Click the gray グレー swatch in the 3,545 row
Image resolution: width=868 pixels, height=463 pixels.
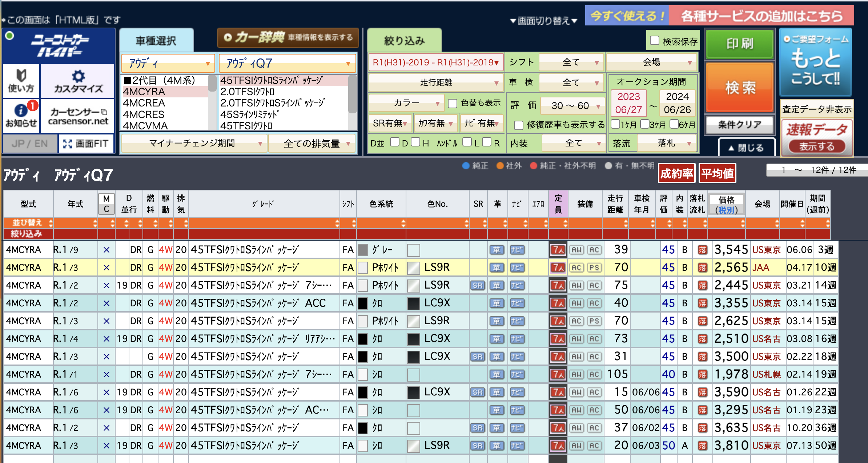[x=363, y=250]
